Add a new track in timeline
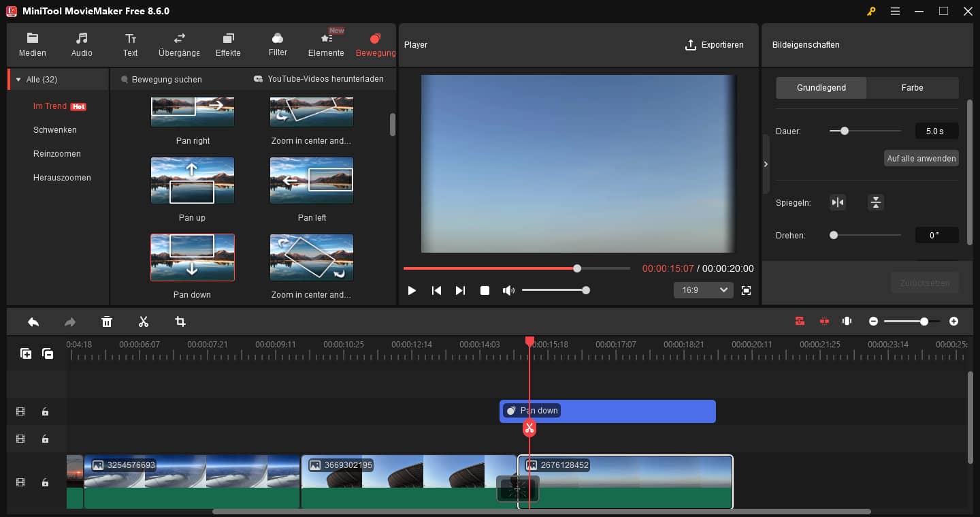Screen dimensions: 980x517 click(x=26, y=354)
